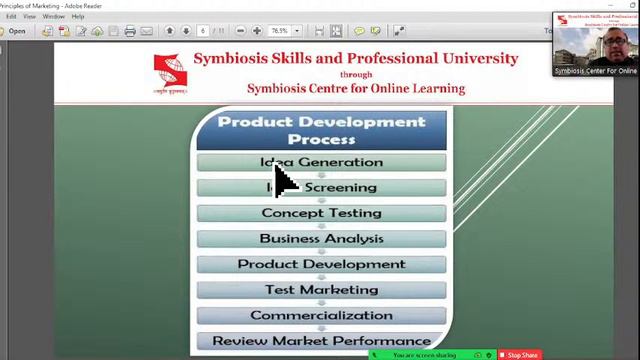Click 'Symbiosis Skills and Professional University' heading
This screenshot has width=640, height=360.
[356, 58]
